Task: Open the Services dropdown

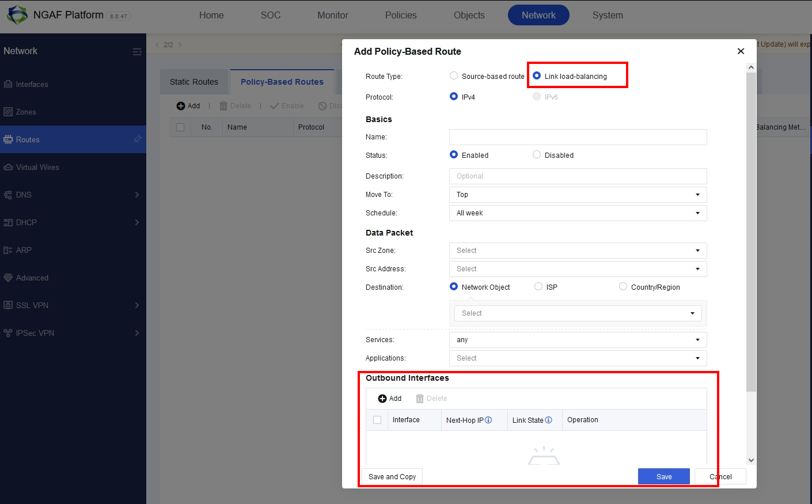Action: pos(578,340)
